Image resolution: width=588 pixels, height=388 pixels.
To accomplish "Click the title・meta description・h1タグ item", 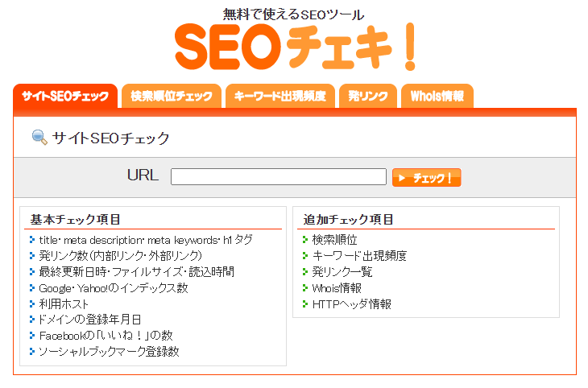I will click(x=146, y=240).
